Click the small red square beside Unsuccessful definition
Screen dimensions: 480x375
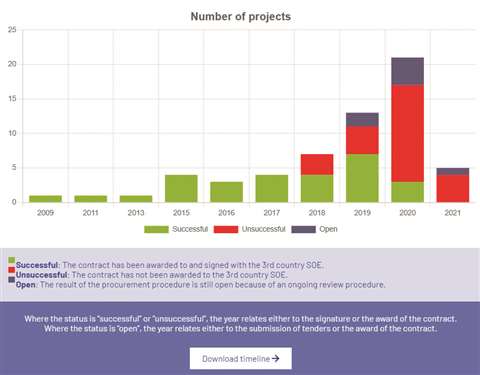(x=12, y=270)
